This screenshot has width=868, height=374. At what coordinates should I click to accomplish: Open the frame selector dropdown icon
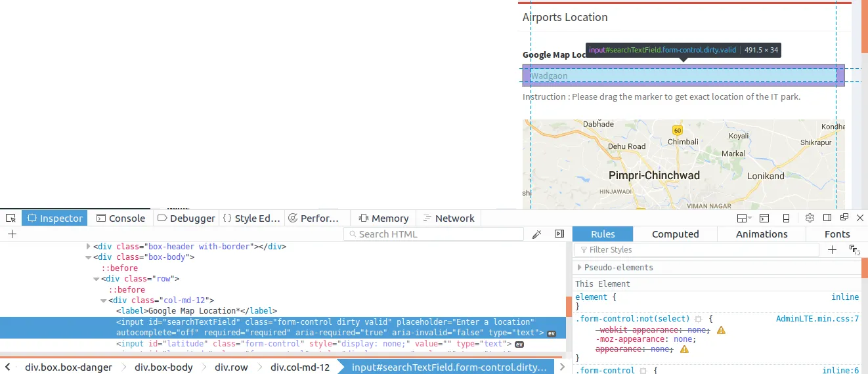[745, 218]
